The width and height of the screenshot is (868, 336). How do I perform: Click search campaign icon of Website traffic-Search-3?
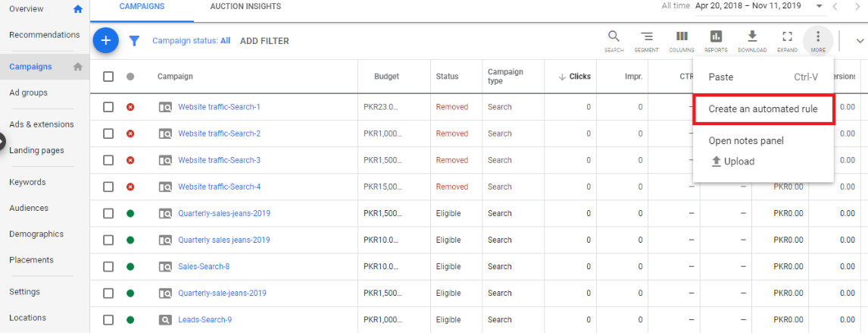165,160
